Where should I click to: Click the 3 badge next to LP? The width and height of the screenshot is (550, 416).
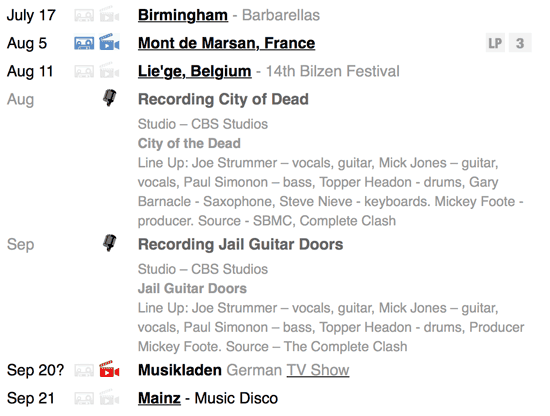520,43
